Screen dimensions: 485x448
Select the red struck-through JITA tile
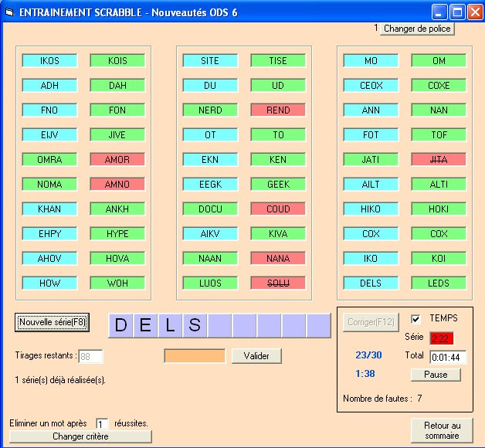click(439, 160)
